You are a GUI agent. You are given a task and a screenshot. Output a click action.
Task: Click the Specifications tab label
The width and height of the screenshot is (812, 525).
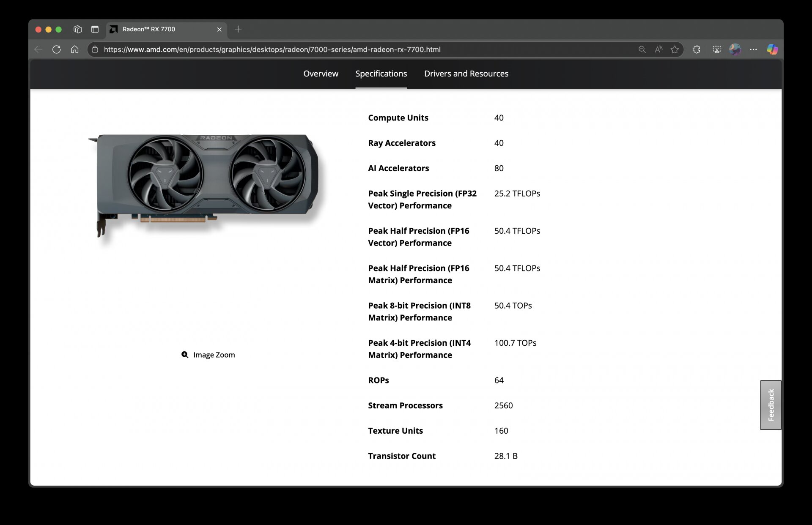click(x=381, y=74)
